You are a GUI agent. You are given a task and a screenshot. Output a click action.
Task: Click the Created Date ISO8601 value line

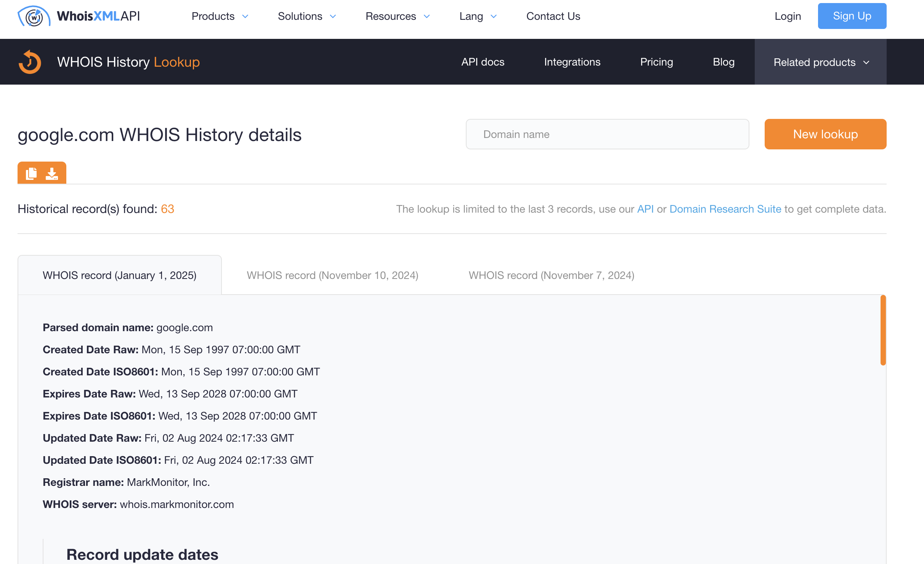[x=241, y=372]
